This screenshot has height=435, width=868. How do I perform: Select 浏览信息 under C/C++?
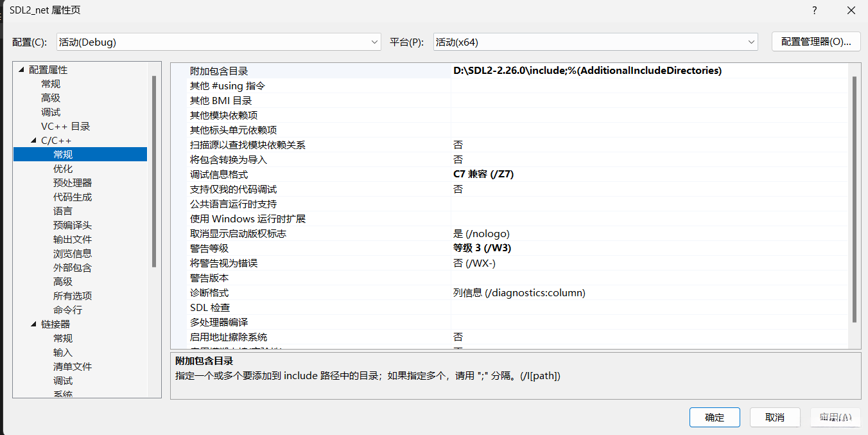point(73,254)
